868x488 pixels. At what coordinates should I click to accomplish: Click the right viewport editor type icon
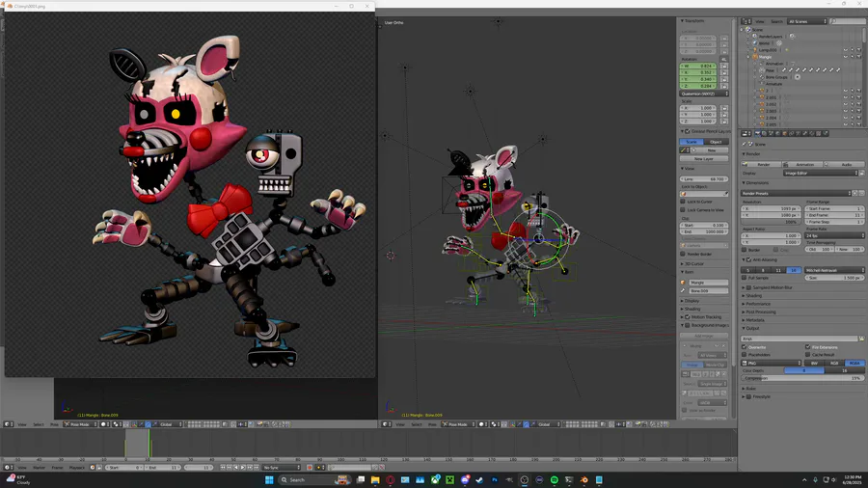pyautogui.click(x=387, y=424)
